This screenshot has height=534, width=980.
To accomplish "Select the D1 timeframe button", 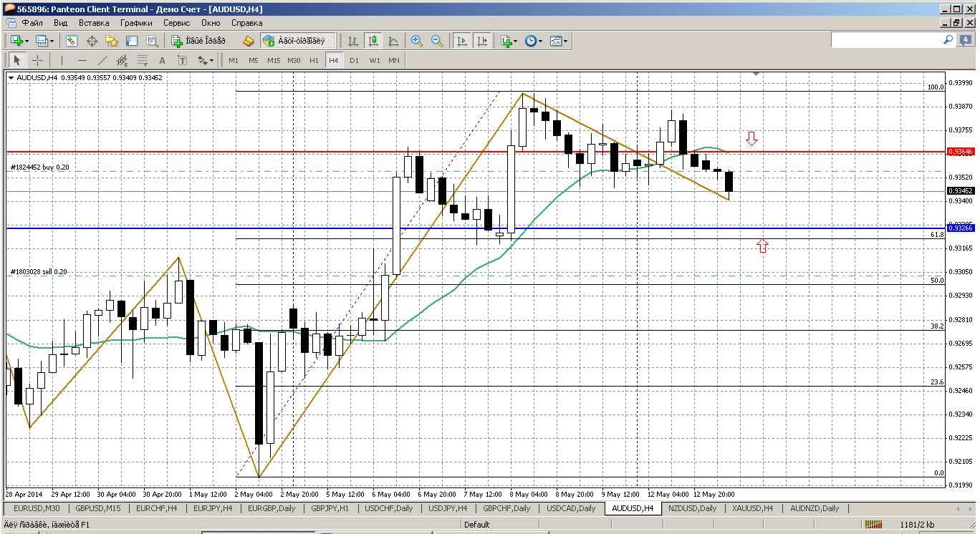I will coord(354,61).
